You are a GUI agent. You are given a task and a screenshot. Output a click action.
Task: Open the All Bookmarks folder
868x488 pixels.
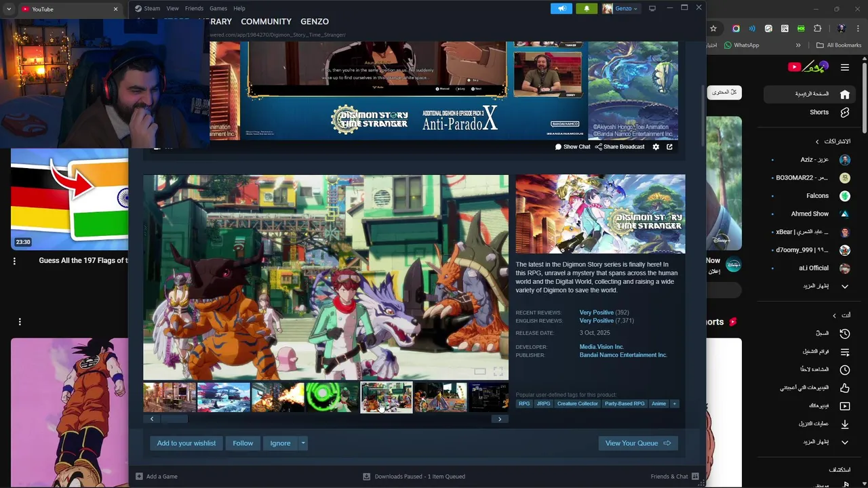point(839,45)
